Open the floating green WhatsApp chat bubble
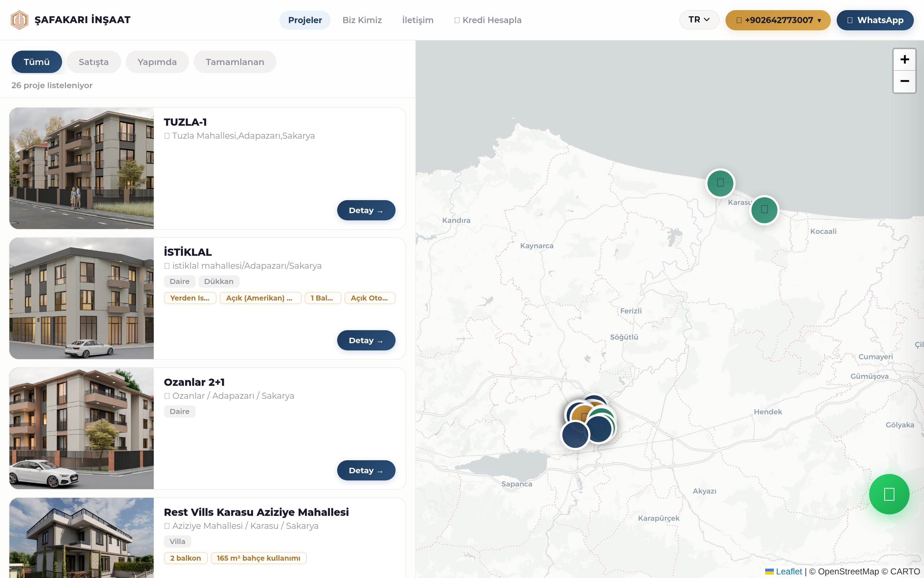 point(889,494)
